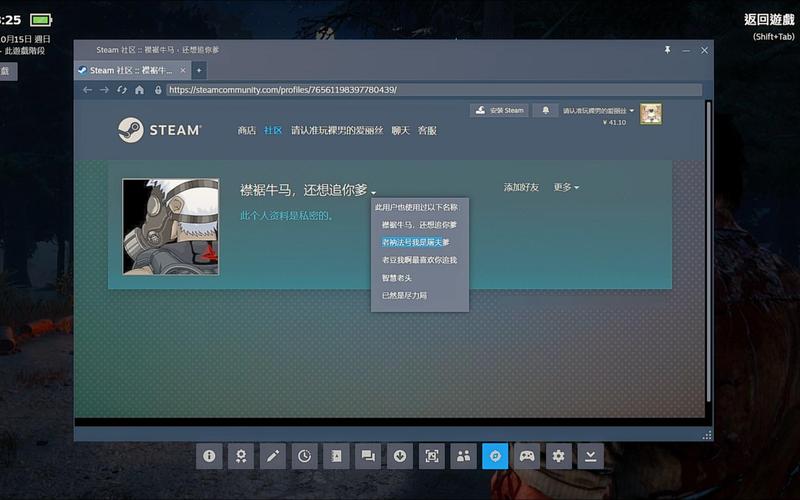Select alias 老豆我啊最喜欢你追我
800x500 pixels.
pyautogui.click(x=419, y=260)
